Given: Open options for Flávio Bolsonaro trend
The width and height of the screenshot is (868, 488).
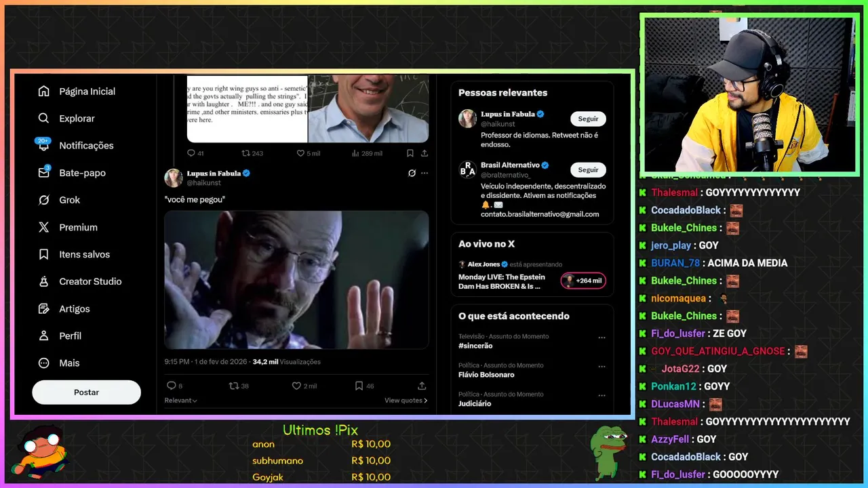Looking at the screenshot, I should click(601, 366).
